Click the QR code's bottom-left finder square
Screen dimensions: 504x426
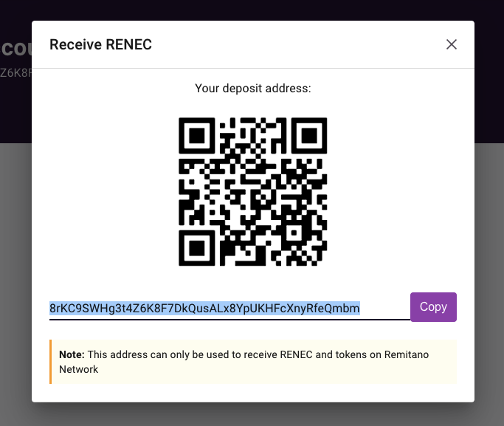click(197, 248)
